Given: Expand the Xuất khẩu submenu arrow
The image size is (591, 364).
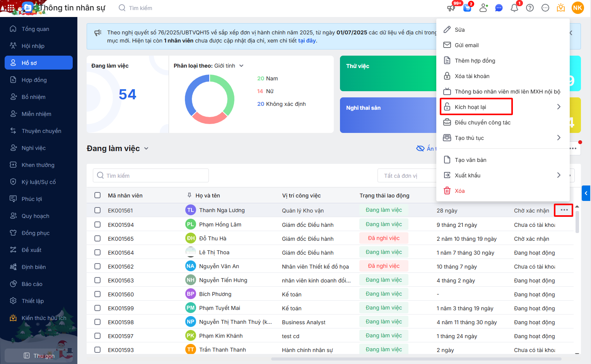Looking at the screenshot, I should point(559,175).
